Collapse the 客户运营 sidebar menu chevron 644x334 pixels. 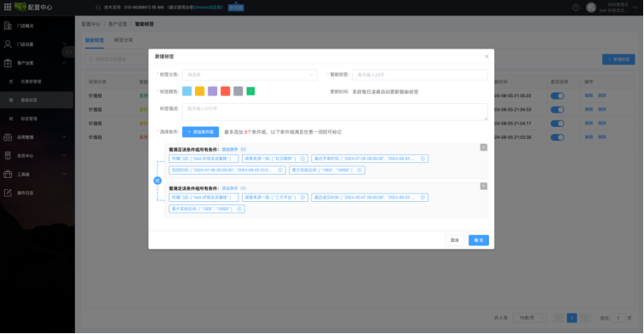[x=65, y=63]
